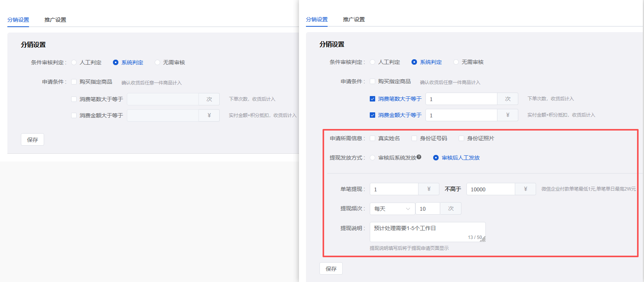
Task: Switch to 分销设置 tab in right panel
Action: coord(317,19)
